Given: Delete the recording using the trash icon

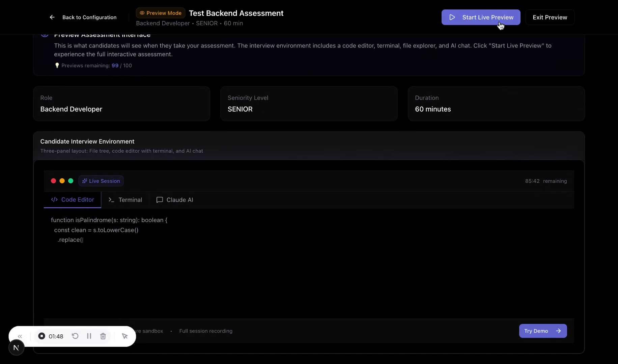Looking at the screenshot, I should coord(103,336).
